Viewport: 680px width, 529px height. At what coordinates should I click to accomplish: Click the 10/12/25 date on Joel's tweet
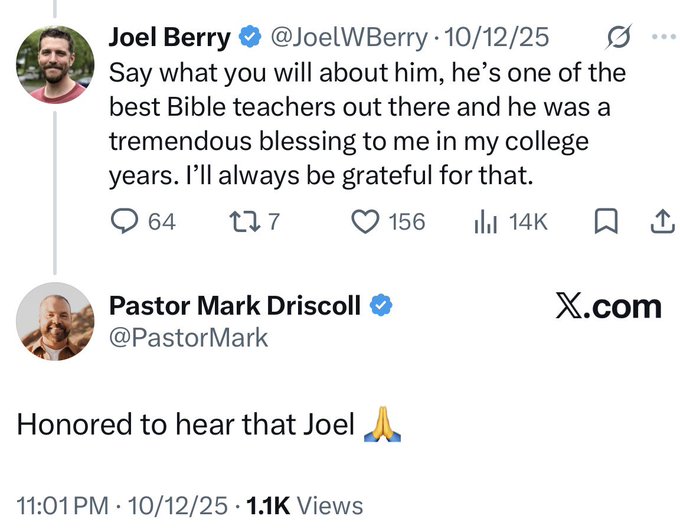(497, 37)
